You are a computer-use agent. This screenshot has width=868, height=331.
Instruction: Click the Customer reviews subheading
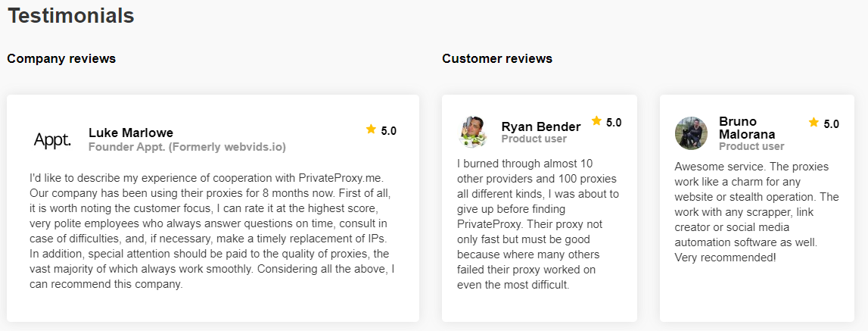point(497,58)
